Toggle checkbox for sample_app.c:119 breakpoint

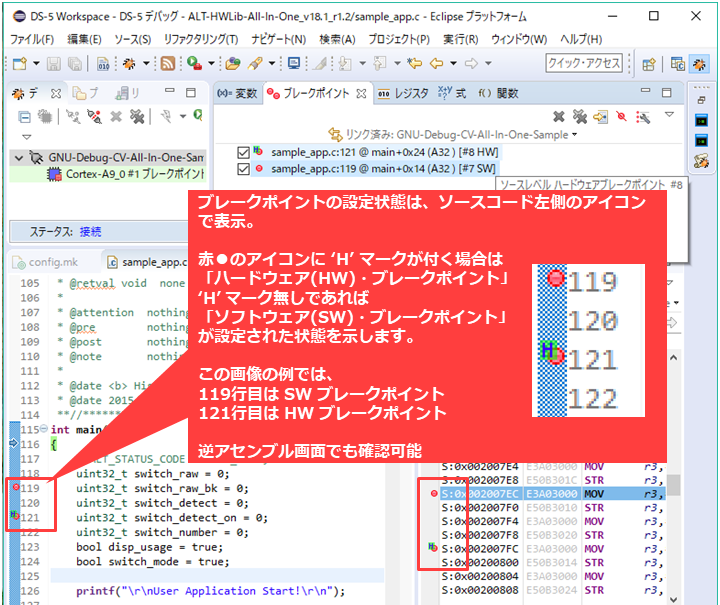tap(243, 169)
